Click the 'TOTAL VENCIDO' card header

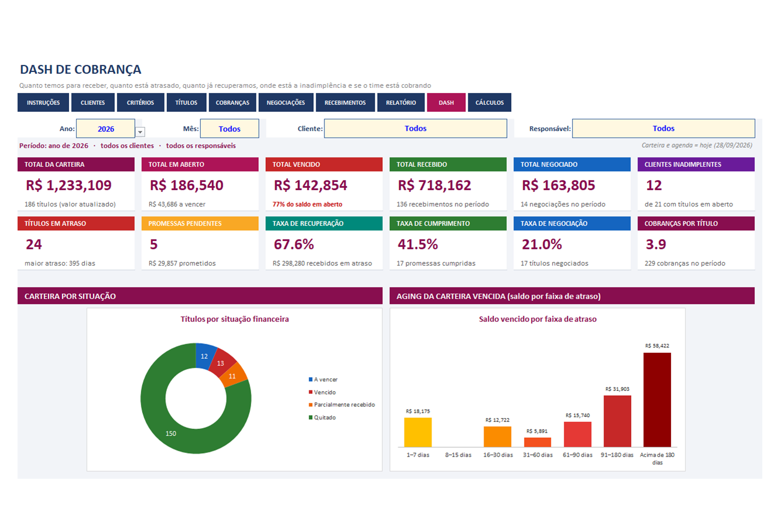coord(324,164)
